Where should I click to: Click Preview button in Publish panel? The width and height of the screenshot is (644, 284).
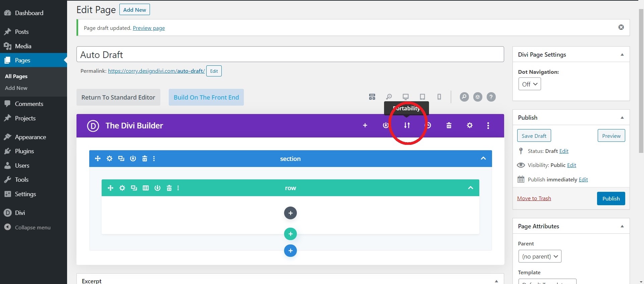pyautogui.click(x=611, y=136)
